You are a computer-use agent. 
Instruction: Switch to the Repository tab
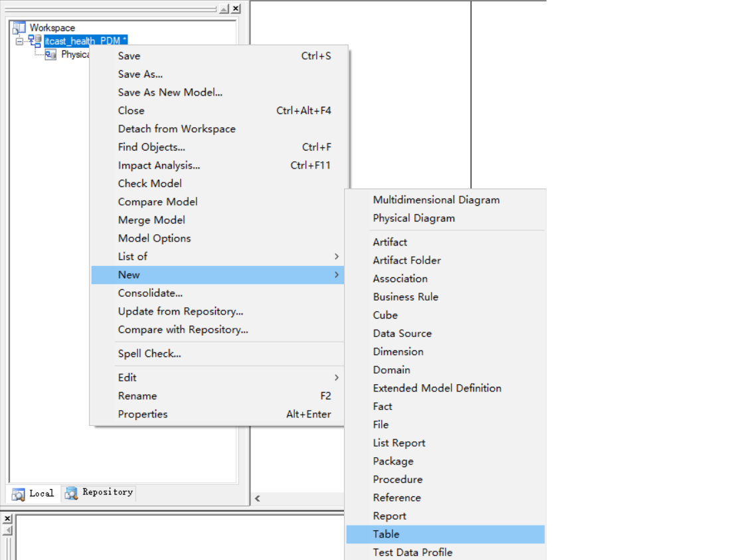pos(99,492)
